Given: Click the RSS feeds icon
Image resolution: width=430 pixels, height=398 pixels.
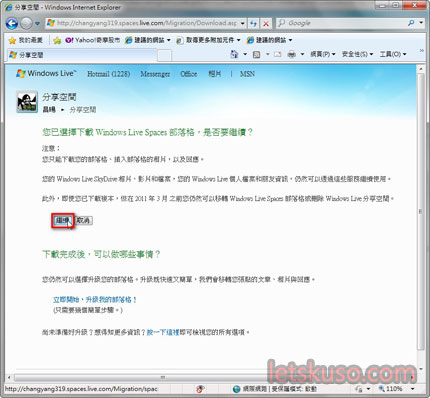Looking at the screenshot, I should (256, 54).
